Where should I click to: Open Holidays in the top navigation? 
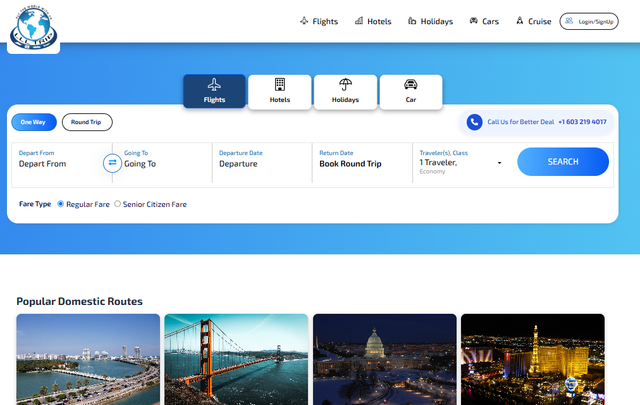[431, 21]
